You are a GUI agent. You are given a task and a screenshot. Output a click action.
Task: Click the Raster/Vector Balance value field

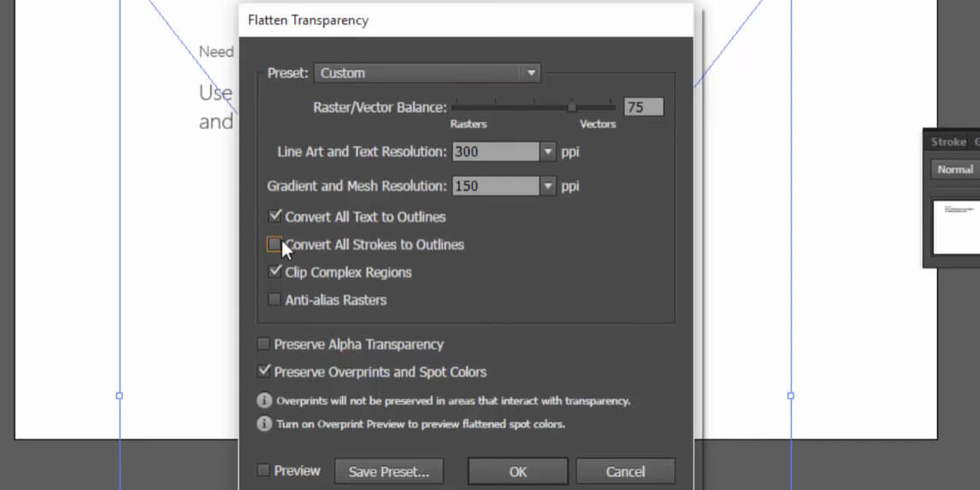(644, 108)
